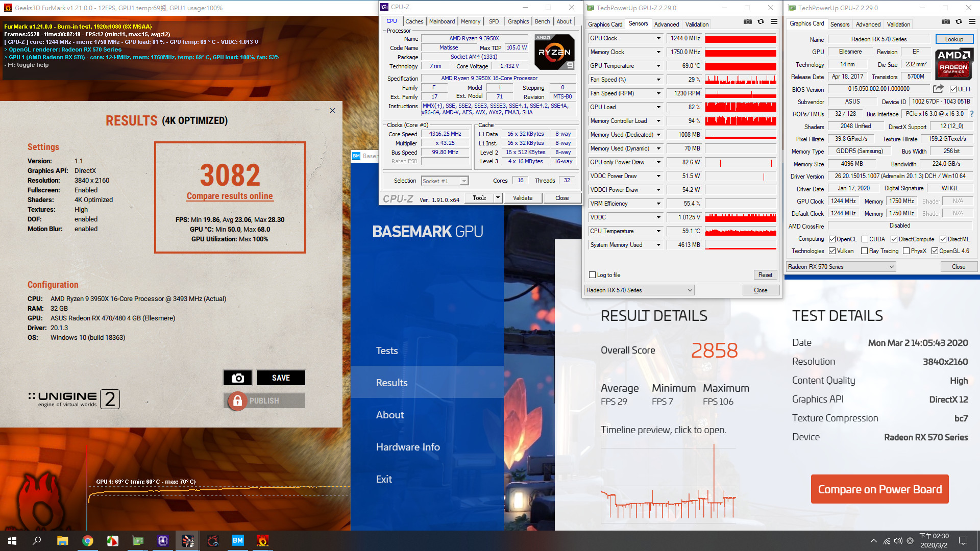Click the camera icon in the GPU-Z Graphics Card window

[945, 21]
